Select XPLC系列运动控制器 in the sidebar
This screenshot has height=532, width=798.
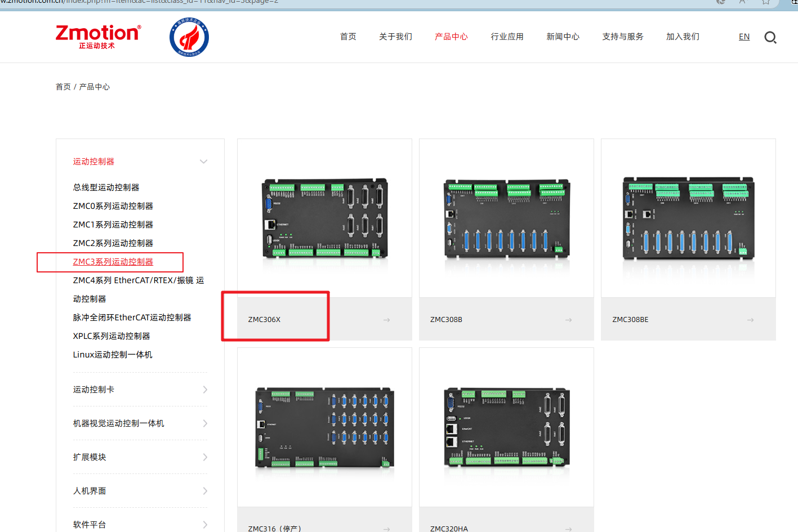click(112, 336)
